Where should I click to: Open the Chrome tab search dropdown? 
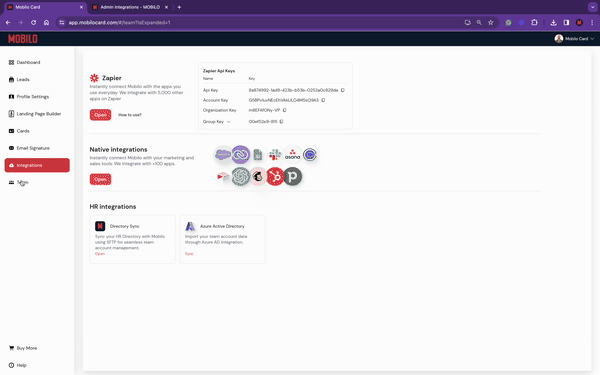tap(593, 7)
